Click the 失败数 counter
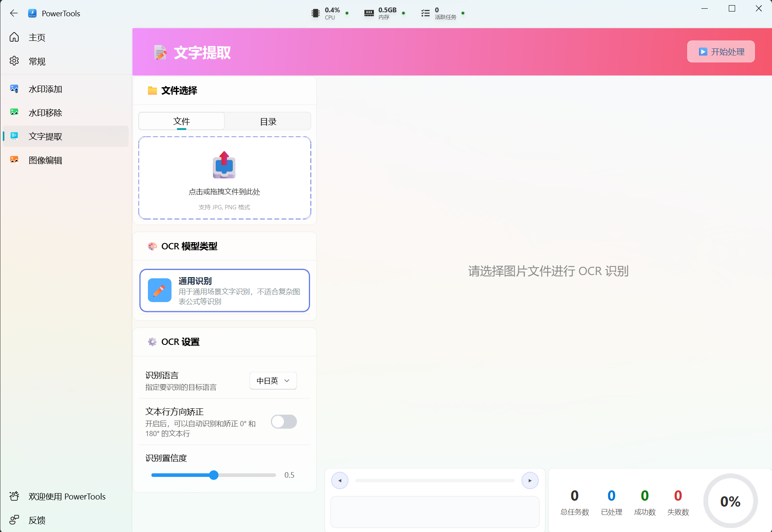The image size is (772, 532). coord(678,502)
